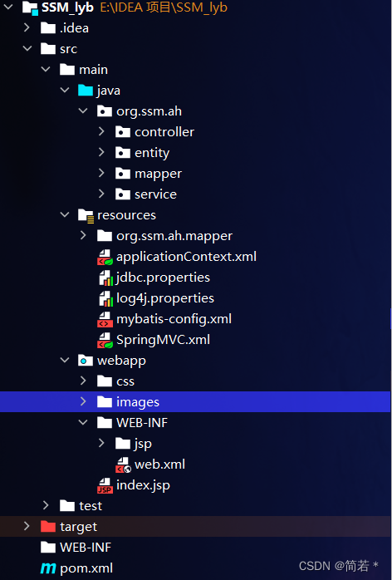Click the main folder icon
Viewport: 392px width, 580px height.
[x=67, y=69]
